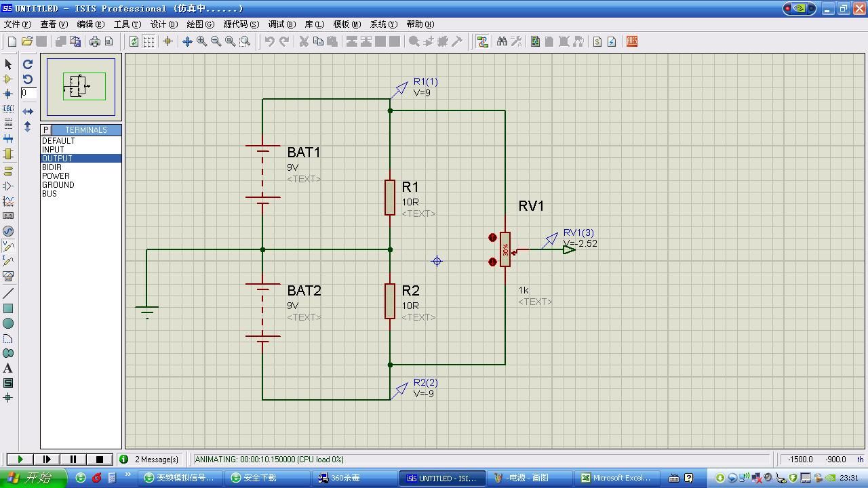
Task: Open the 查看(V) menu
Action: pos(54,24)
